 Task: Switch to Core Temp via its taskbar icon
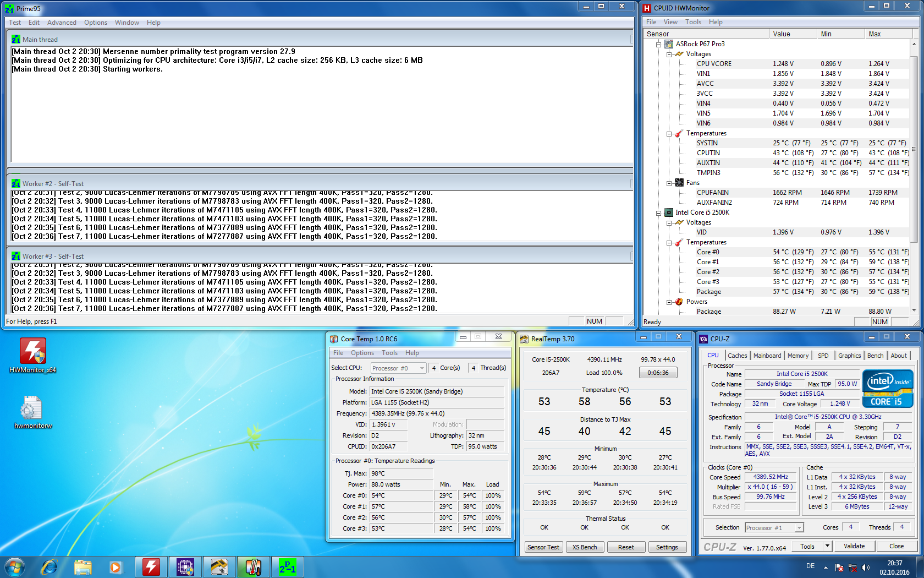point(253,567)
